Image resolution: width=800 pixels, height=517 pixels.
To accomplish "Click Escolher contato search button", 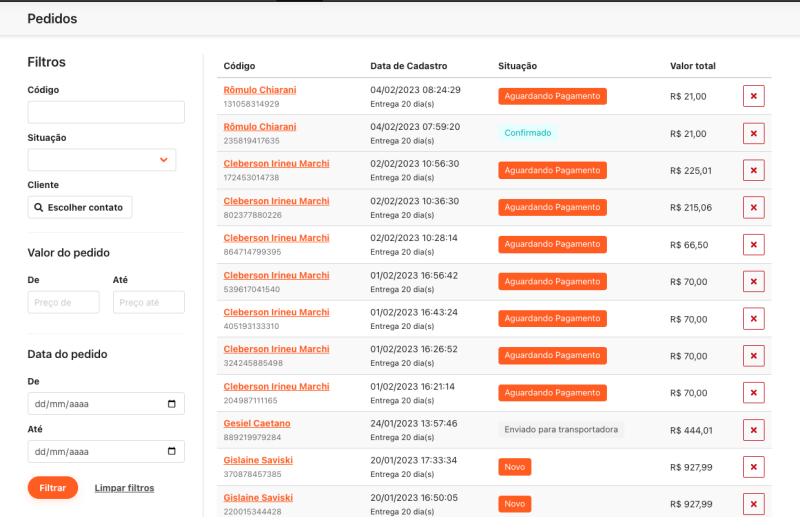I will coord(79,207).
